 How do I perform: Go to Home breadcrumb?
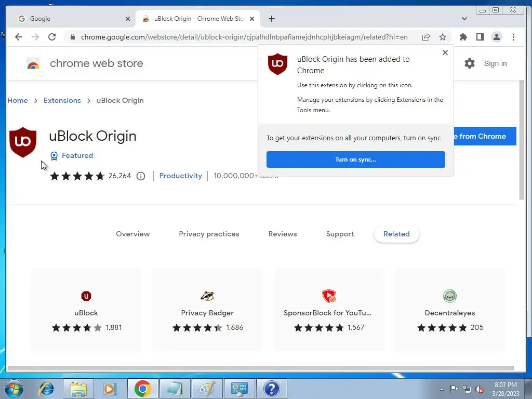[18, 100]
